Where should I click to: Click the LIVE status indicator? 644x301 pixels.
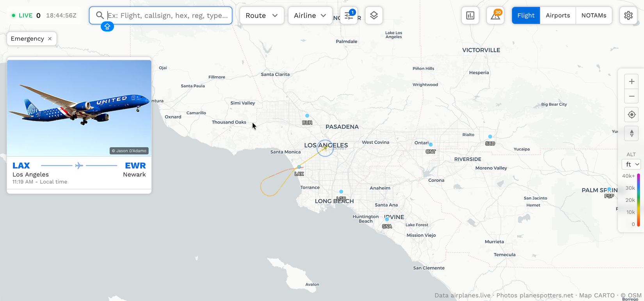22,16
